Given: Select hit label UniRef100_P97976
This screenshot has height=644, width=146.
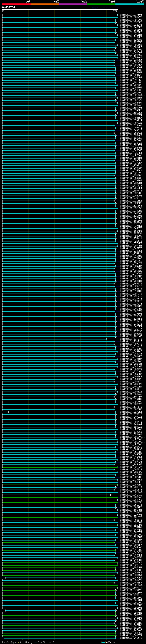Looking at the screenshot, I should pyautogui.click(x=131, y=344).
